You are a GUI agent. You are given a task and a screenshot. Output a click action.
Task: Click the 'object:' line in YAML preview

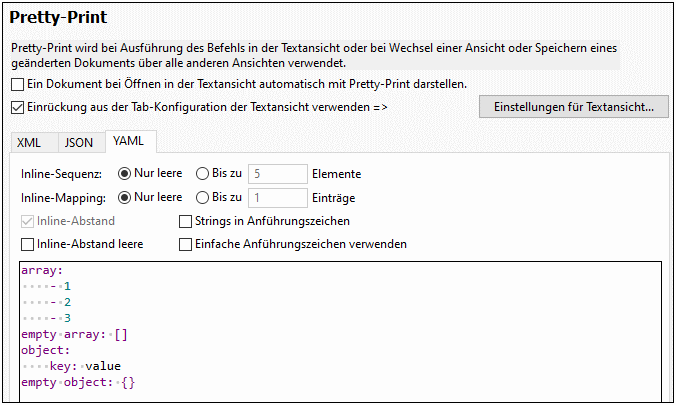tap(44, 350)
